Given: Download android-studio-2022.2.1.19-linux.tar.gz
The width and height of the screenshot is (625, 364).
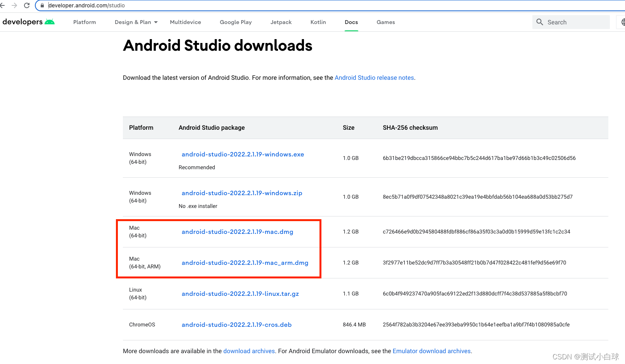Looking at the screenshot, I should pyautogui.click(x=240, y=294).
